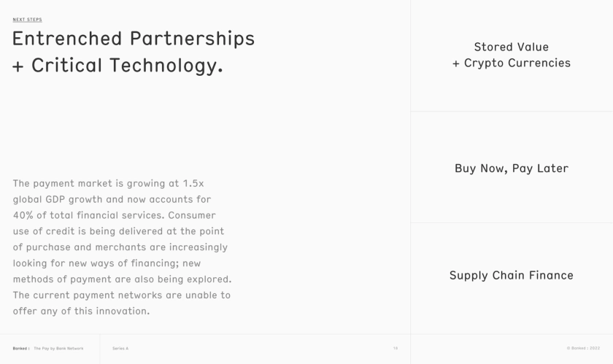Click the 'offer any of this innovation.' line

coord(81,311)
